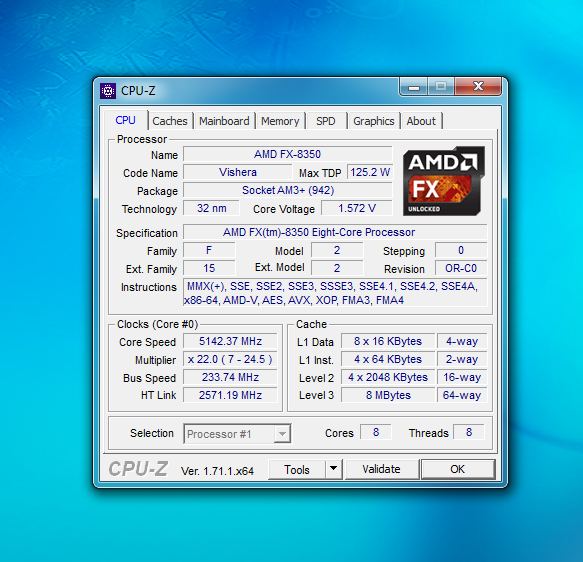Viewport: 583px width, 562px height.
Task: Open the Mainboard tab
Action: click(x=224, y=121)
